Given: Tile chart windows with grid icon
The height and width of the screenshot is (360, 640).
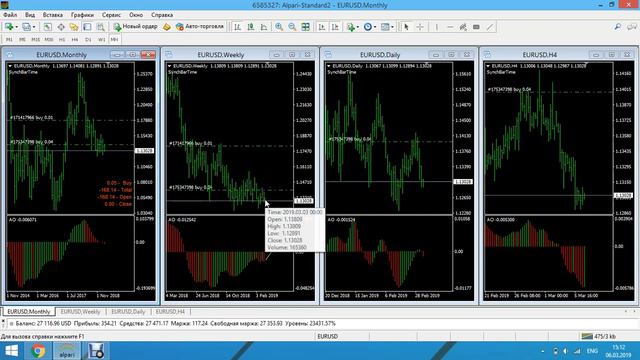Looking at the screenshot, I should [x=305, y=27].
